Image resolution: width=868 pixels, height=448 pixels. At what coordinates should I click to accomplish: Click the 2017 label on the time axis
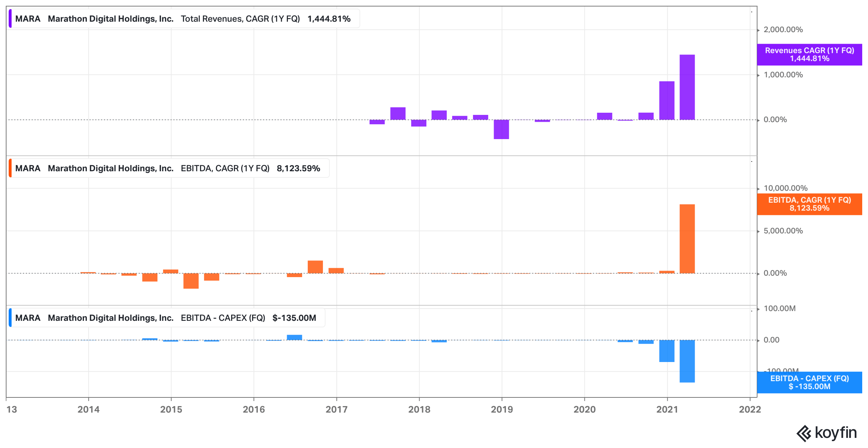(337, 409)
